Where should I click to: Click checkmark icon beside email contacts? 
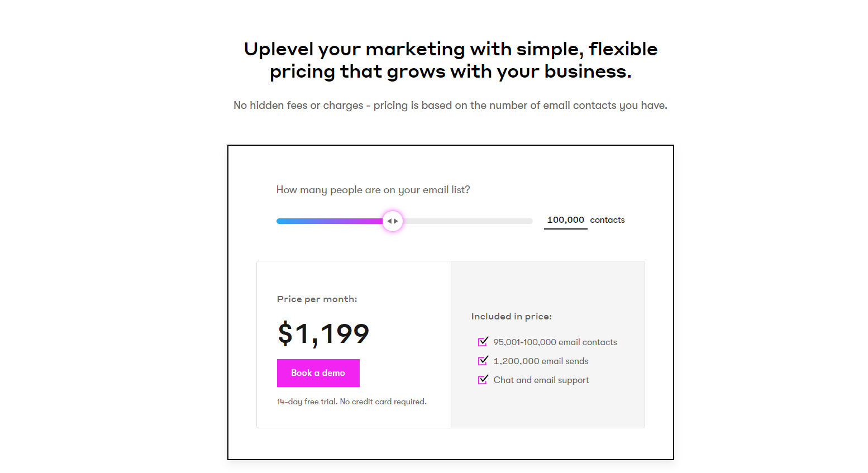[483, 342]
